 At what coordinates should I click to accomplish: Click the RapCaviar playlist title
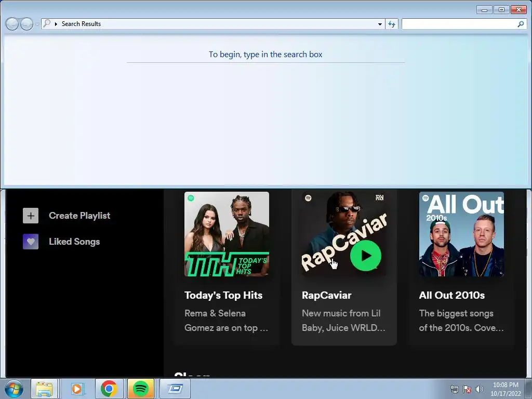[x=326, y=295]
